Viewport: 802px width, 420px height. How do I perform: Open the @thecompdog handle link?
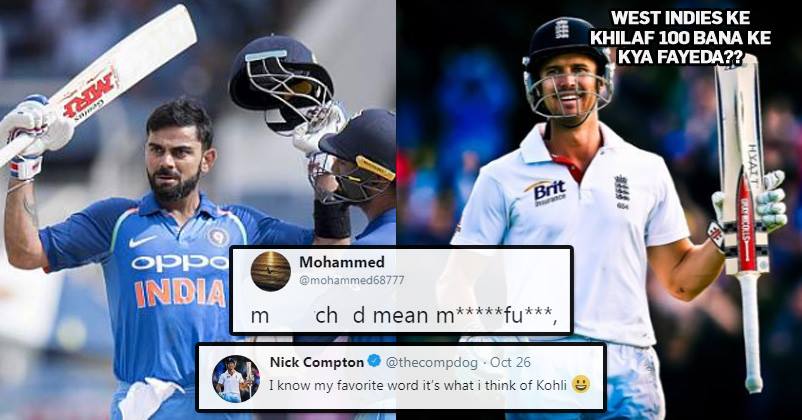(431, 362)
